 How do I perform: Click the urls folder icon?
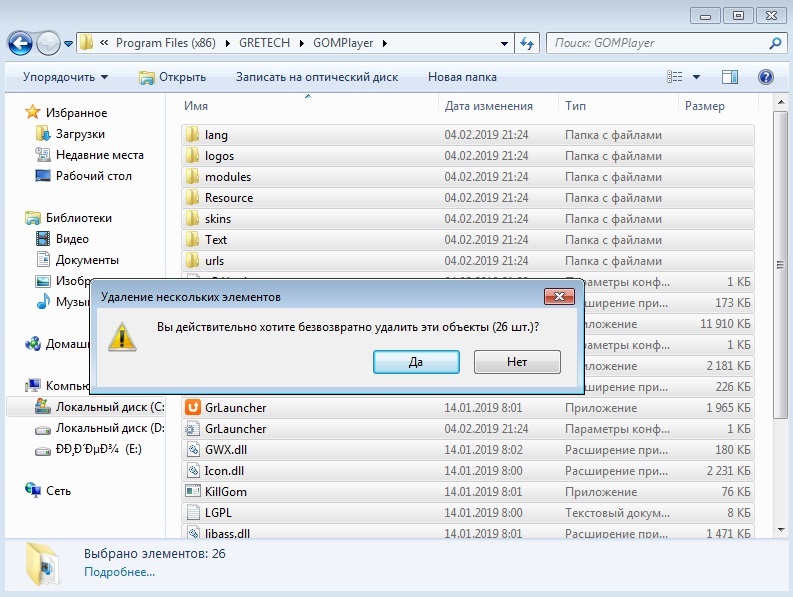192,261
